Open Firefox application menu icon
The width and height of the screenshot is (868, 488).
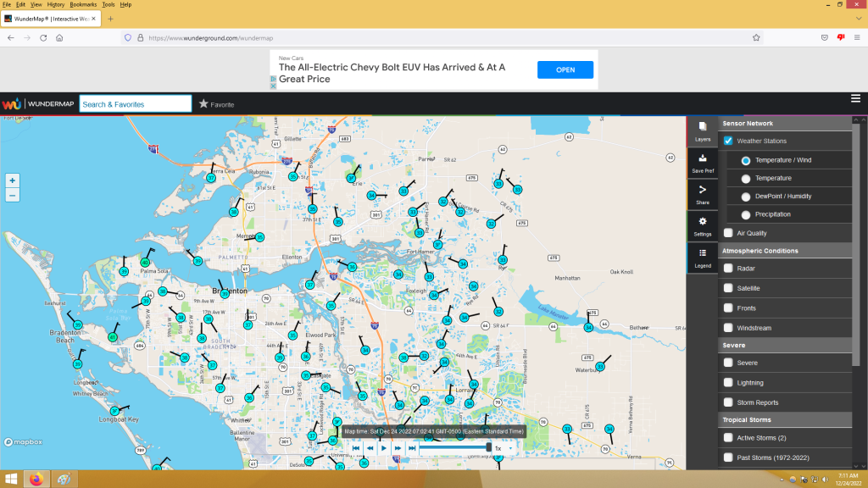click(857, 37)
